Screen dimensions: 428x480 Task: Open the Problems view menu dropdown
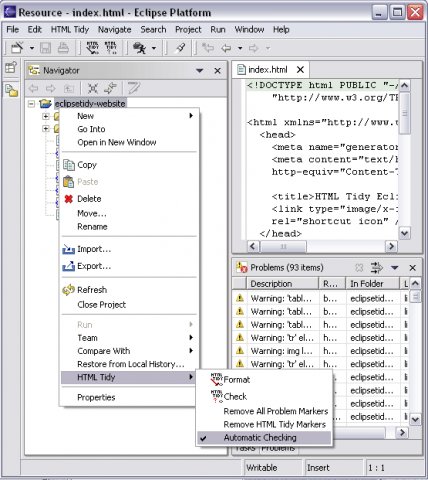pyautogui.click(x=395, y=268)
